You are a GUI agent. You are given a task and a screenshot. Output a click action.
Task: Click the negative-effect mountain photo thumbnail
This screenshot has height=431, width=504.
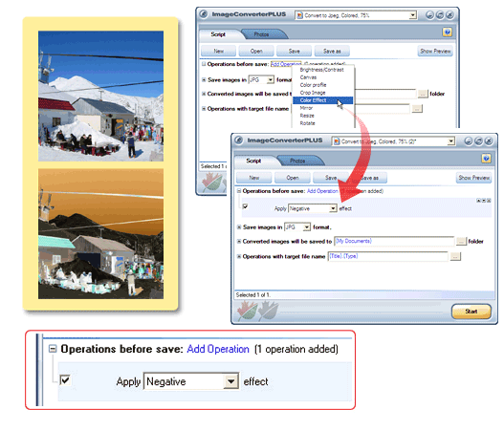point(100,234)
